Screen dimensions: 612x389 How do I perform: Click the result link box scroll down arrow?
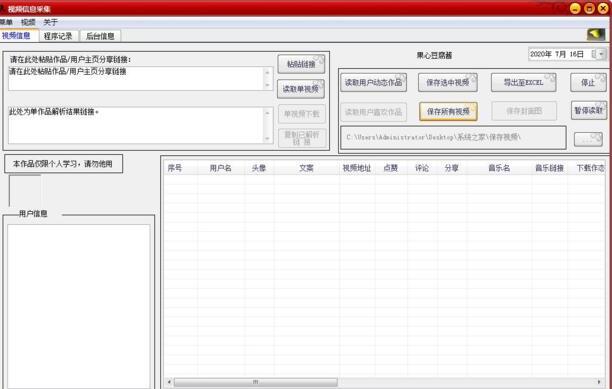click(268, 138)
